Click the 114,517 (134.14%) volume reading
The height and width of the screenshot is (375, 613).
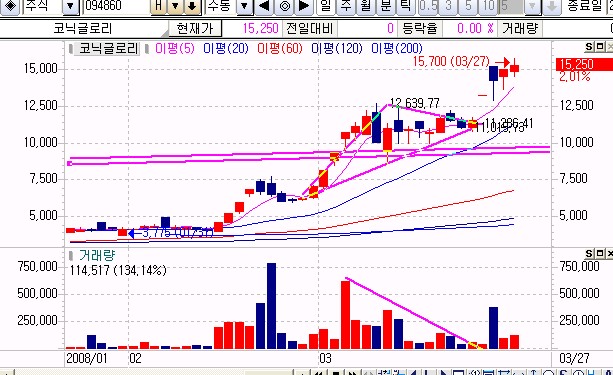(x=118, y=270)
